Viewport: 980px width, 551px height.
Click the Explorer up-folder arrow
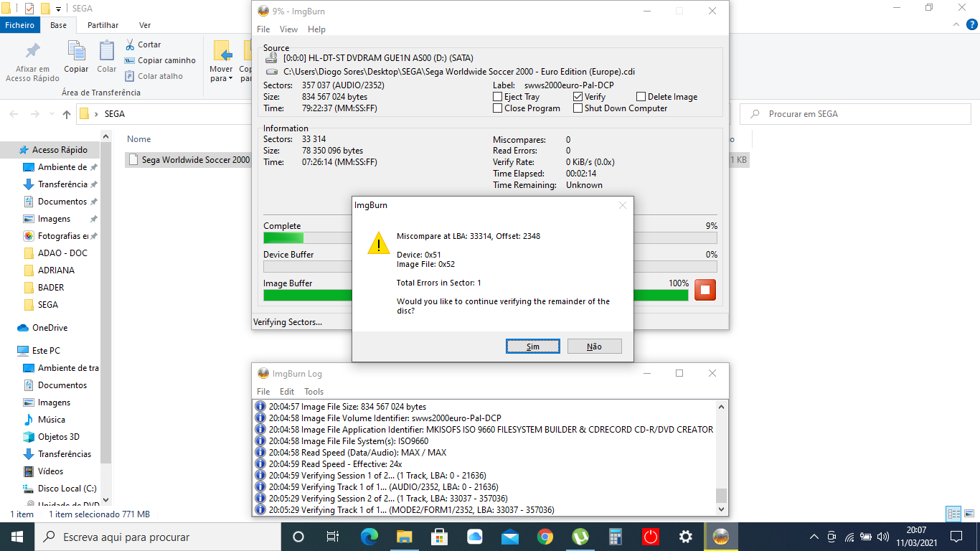click(x=67, y=114)
